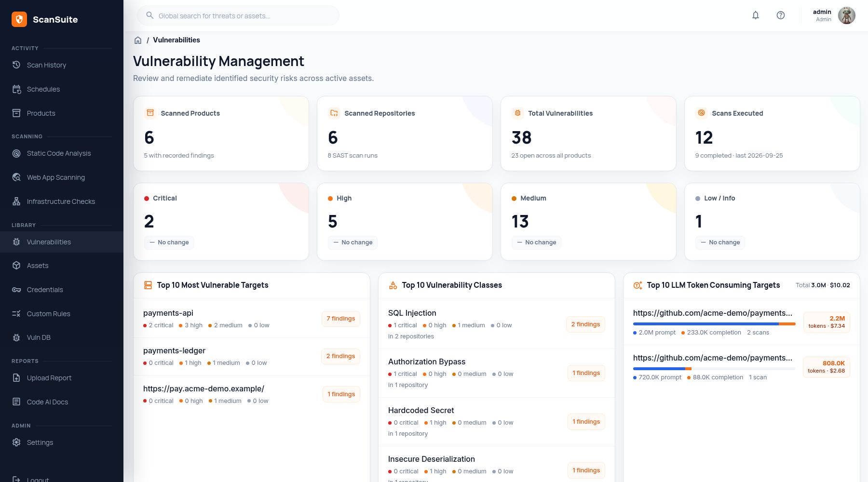The height and width of the screenshot is (482, 868).
Task: Click the 2.2M tokens $7.34 badge
Action: (x=827, y=322)
